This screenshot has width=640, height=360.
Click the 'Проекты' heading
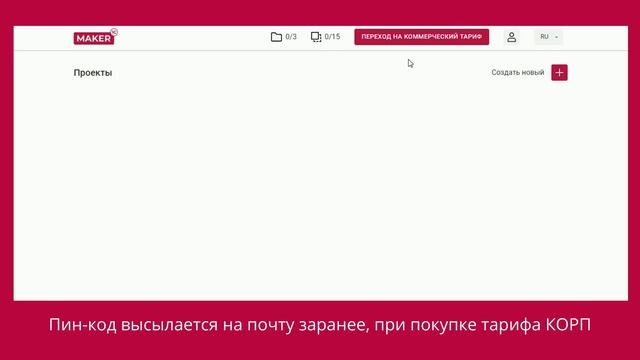[93, 73]
